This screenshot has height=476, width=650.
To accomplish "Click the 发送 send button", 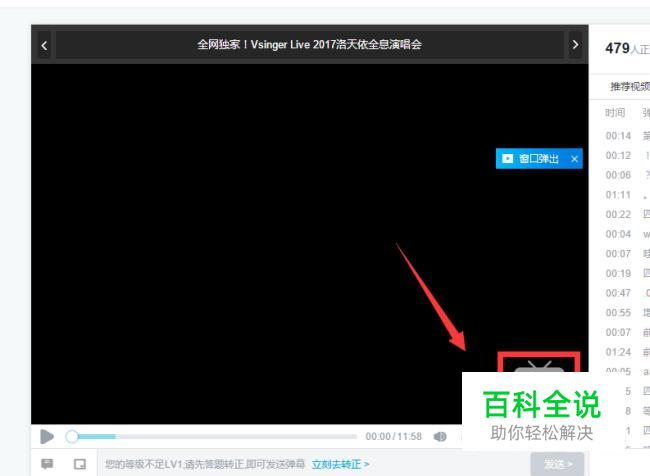I will point(557,464).
